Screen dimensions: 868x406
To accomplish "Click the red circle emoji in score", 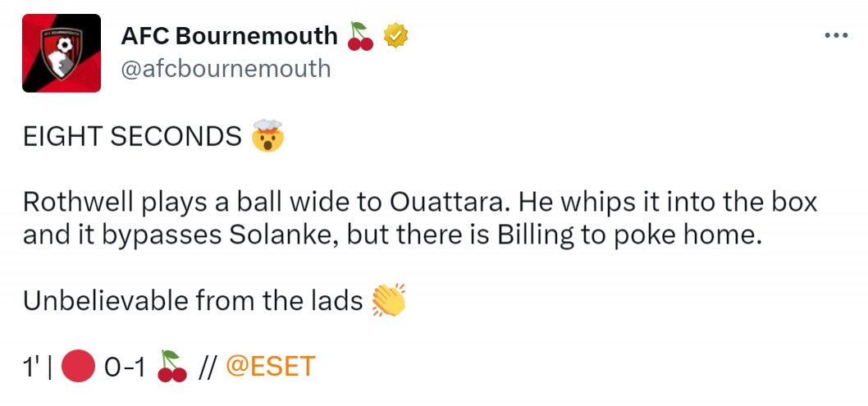I will 78,366.
